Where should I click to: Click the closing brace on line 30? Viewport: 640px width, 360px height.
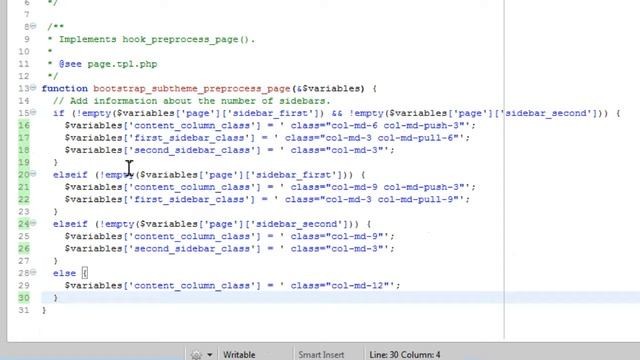pyautogui.click(x=56, y=298)
